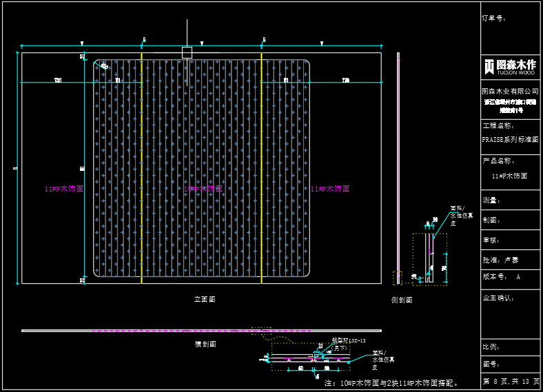Screen dimensions: 543x392
Task: Click the TUCSON WOOD logo in title block
Action: click(509, 66)
